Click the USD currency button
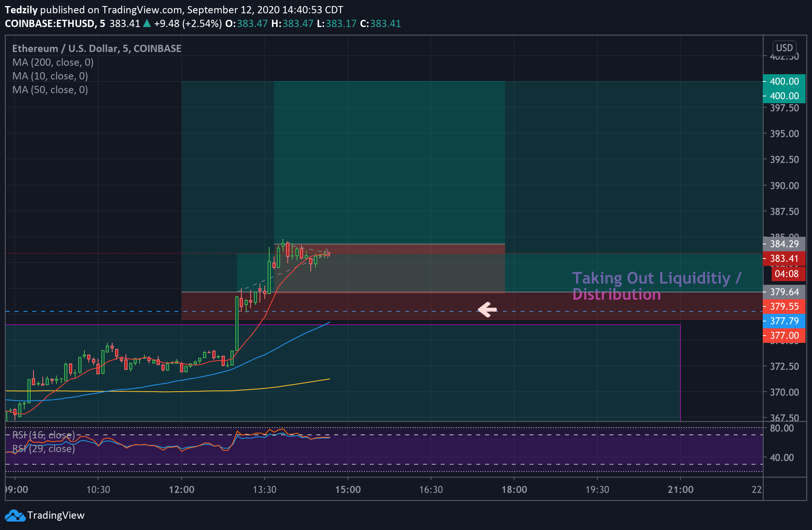This screenshot has height=530, width=812. click(x=784, y=48)
